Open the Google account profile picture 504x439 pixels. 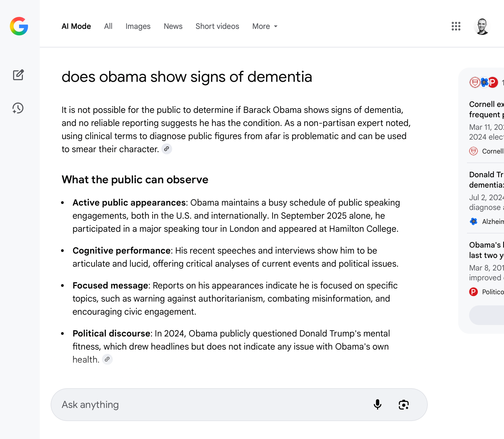click(482, 26)
